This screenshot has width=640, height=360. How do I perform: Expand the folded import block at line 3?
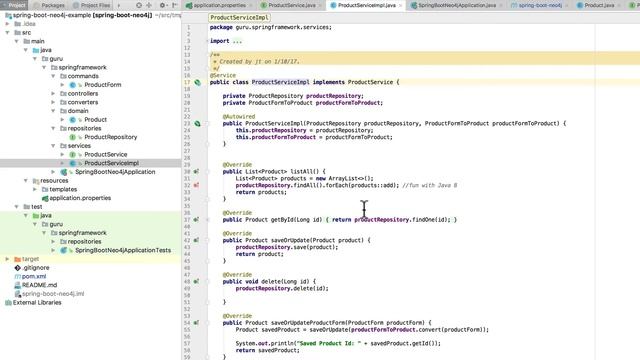207,41
